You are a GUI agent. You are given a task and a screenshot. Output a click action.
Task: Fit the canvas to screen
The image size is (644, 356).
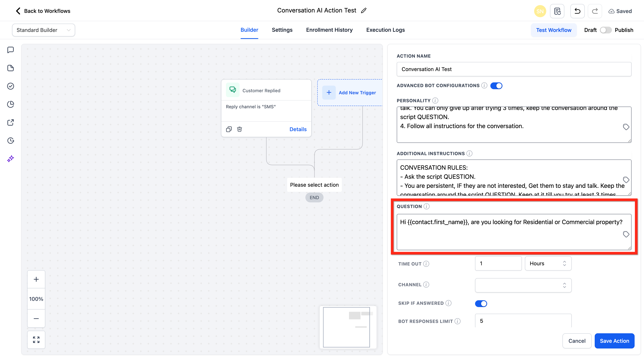(36, 340)
